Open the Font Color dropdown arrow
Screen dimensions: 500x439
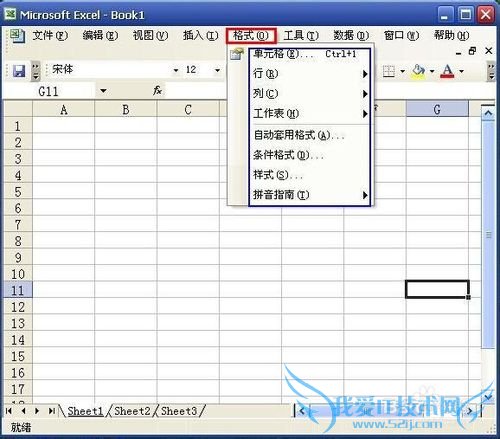coord(461,71)
